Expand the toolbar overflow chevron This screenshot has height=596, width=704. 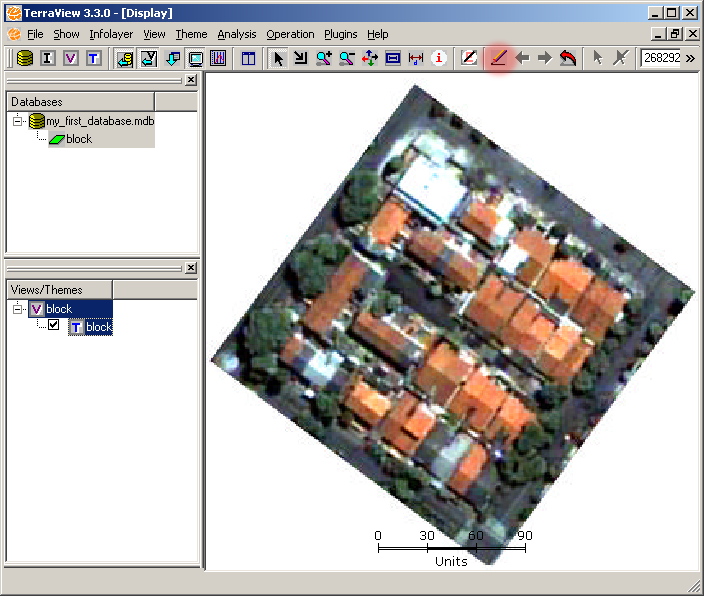pyautogui.click(x=690, y=58)
